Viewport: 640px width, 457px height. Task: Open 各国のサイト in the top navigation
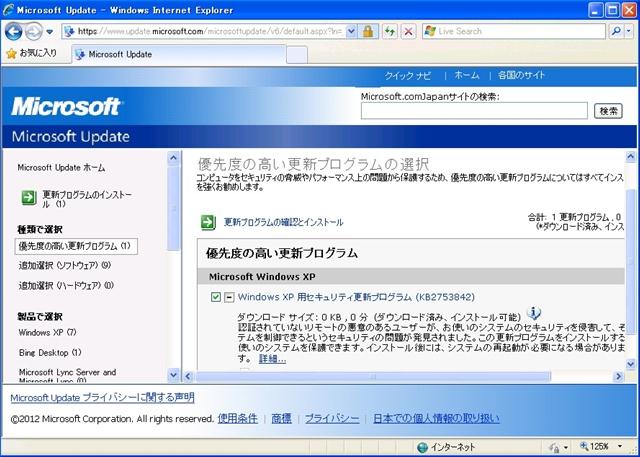[521, 75]
